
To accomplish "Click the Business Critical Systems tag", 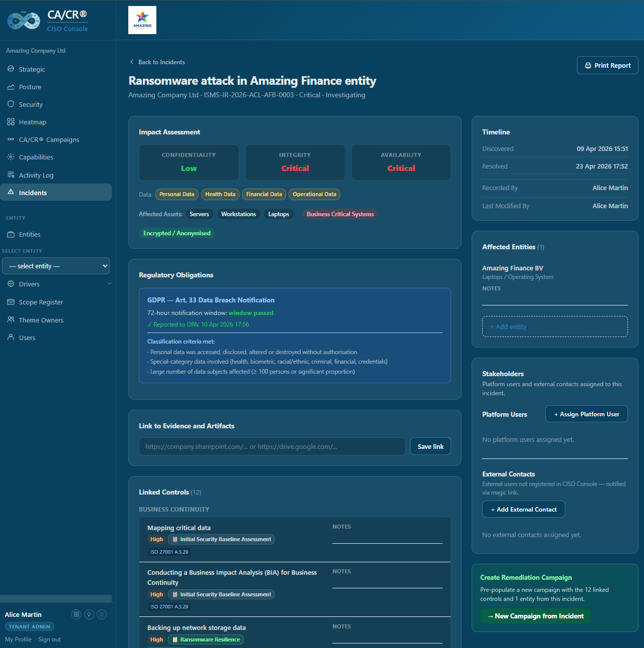I will pos(340,214).
